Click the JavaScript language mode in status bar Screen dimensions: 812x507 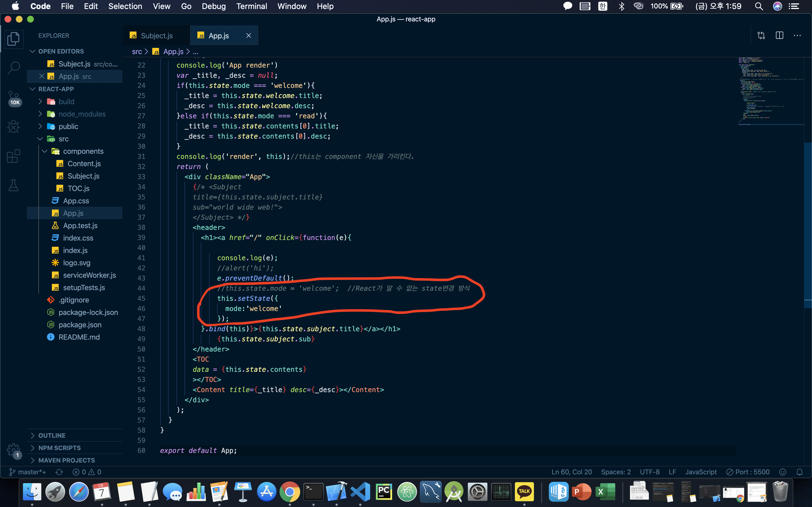(x=701, y=472)
